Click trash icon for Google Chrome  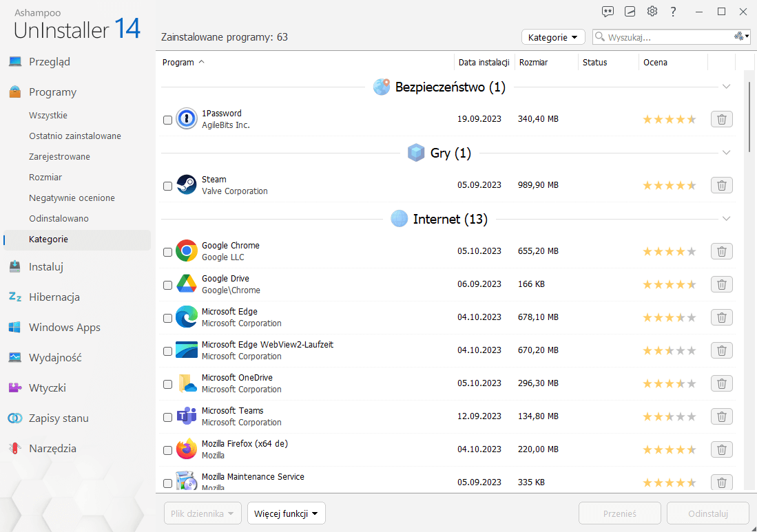722,251
